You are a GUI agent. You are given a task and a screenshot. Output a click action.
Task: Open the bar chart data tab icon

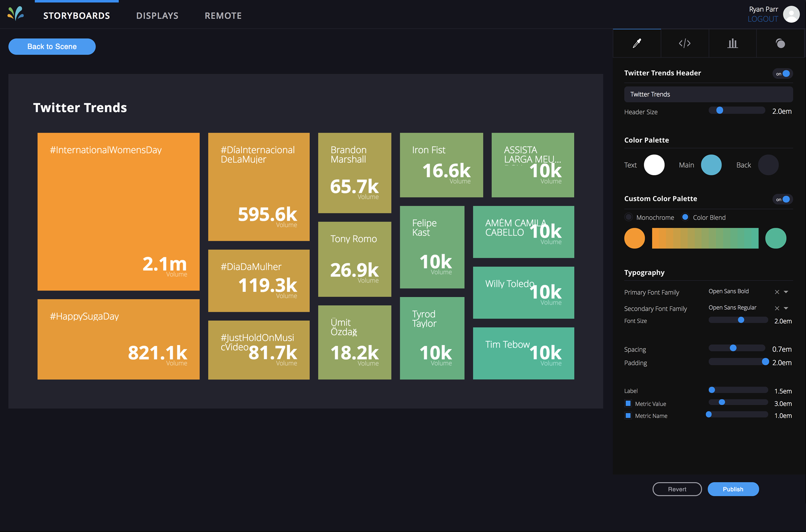click(x=733, y=43)
